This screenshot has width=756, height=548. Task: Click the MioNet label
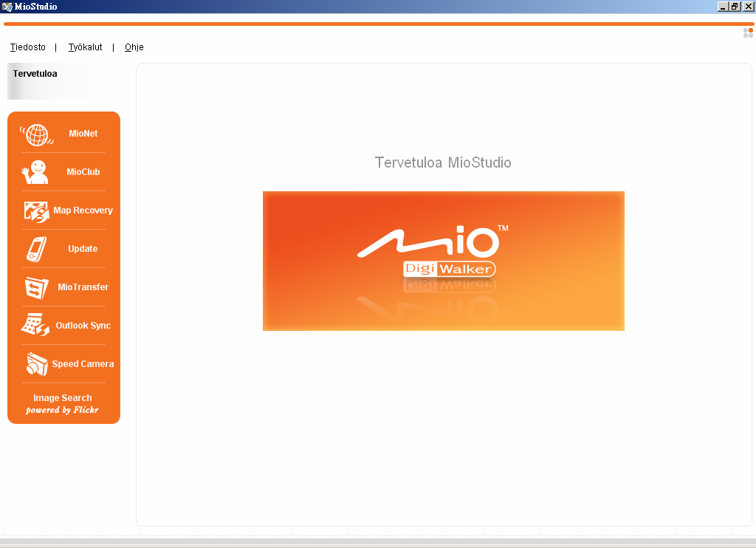83,134
